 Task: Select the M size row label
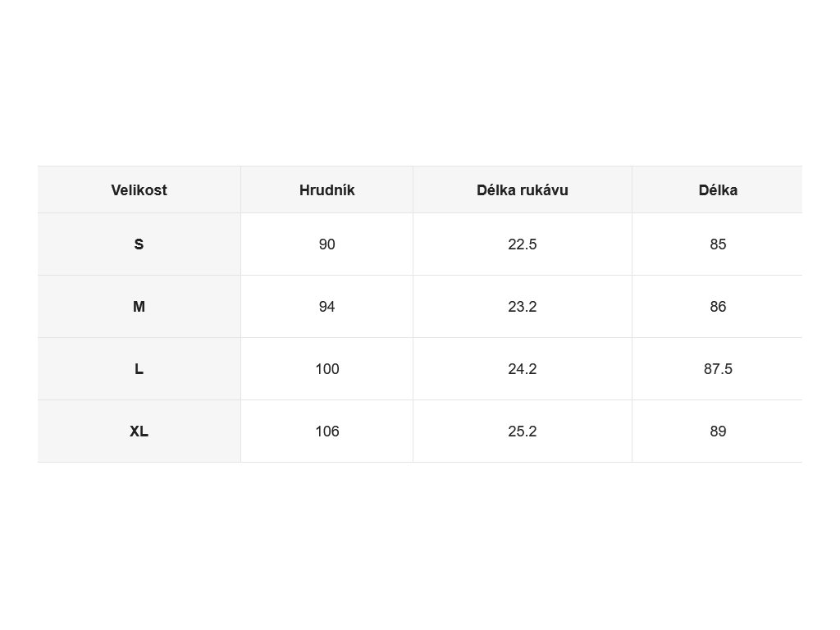click(x=139, y=307)
